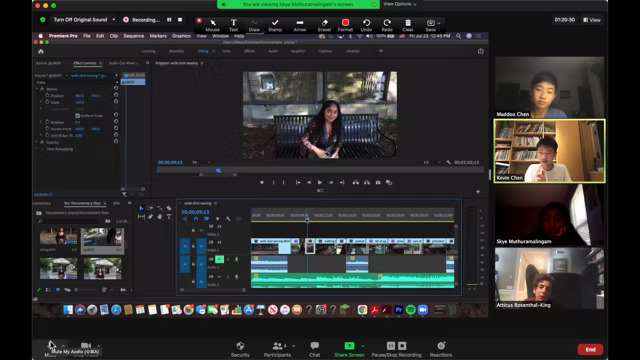This screenshot has height=360, width=640.
Task: Export frame with the camera icon
Action: pyautogui.click(x=378, y=182)
